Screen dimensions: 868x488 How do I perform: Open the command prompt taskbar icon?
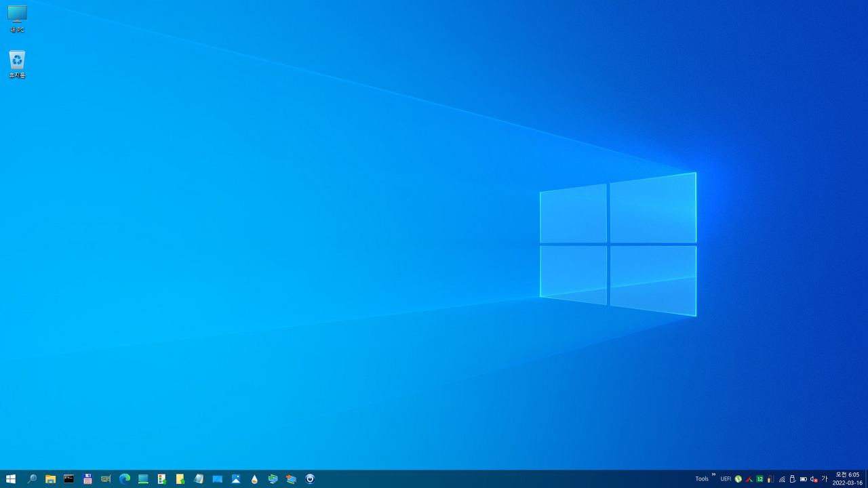[68, 479]
